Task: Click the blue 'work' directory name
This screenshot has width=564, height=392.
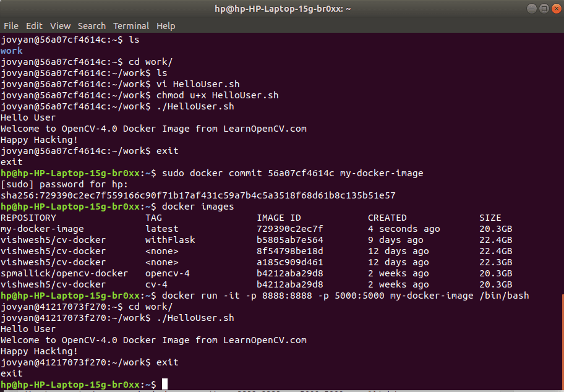Action: [12, 51]
